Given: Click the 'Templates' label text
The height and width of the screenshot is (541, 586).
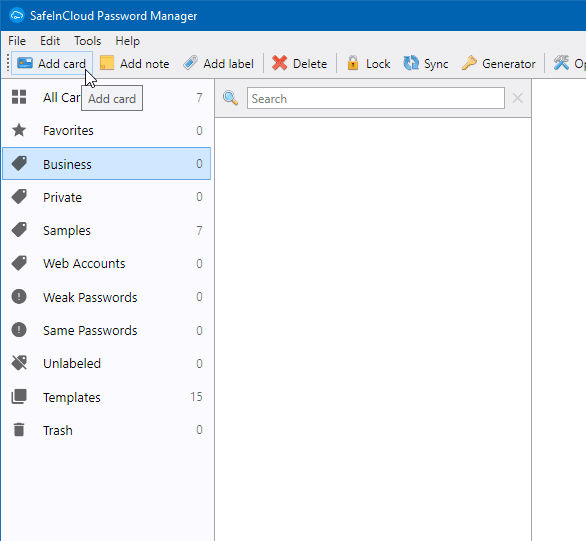Looking at the screenshot, I should coord(72,398).
